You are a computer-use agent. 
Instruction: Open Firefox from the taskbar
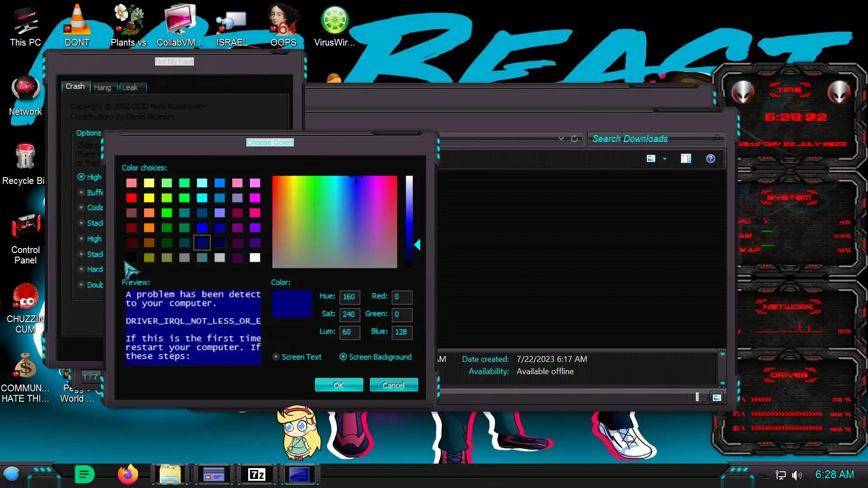pyautogui.click(x=127, y=474)
